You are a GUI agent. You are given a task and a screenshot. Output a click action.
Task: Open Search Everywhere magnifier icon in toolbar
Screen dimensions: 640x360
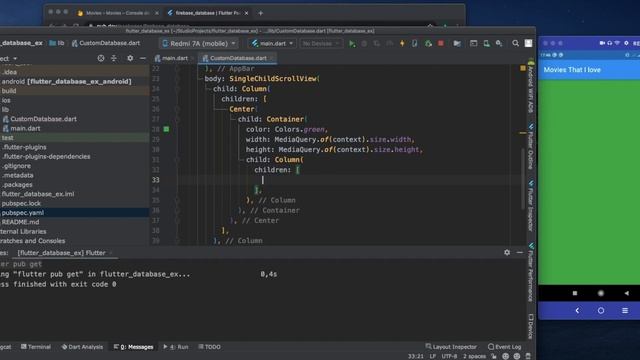click(x=516, y=43)
